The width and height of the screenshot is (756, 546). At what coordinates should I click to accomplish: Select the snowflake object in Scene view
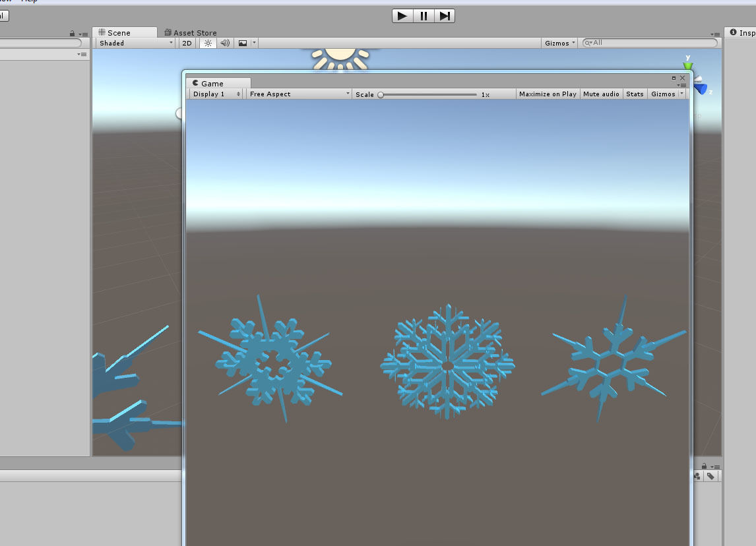tap(126, 388)
